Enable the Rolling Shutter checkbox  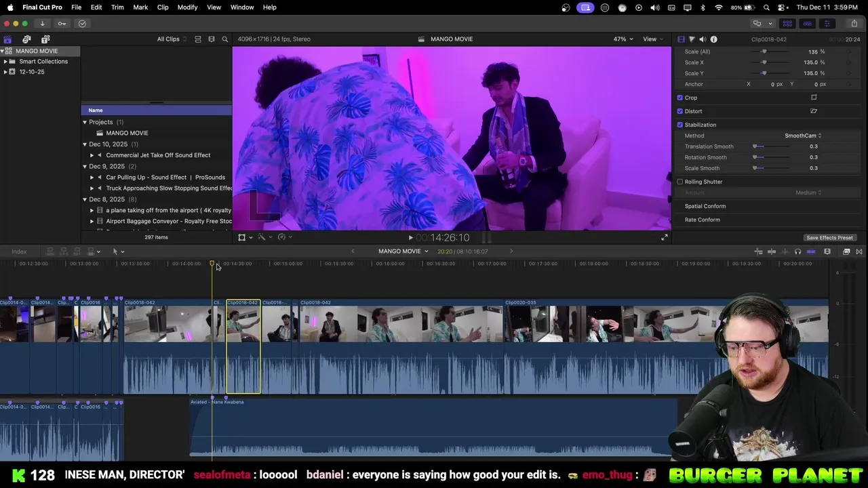pos(680,182)
